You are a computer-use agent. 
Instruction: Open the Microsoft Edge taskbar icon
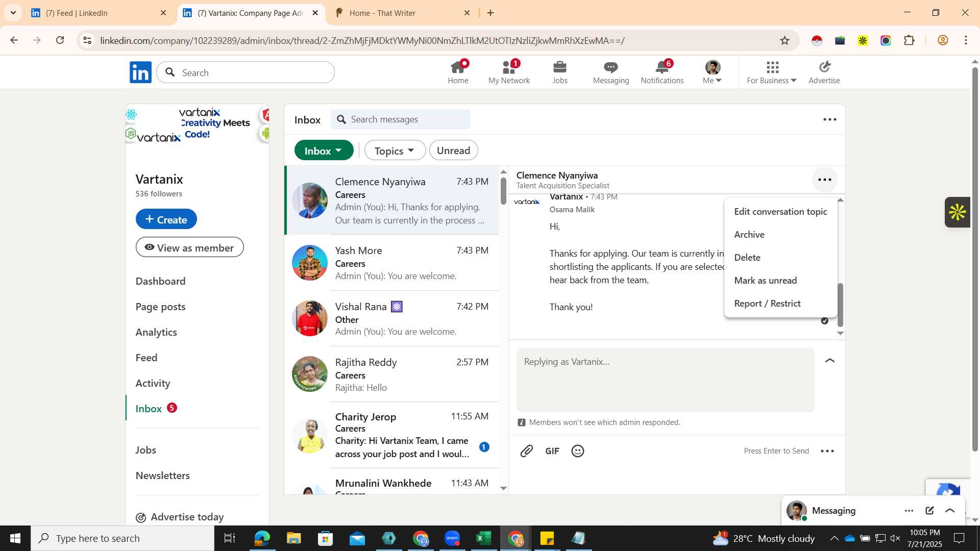262,538
